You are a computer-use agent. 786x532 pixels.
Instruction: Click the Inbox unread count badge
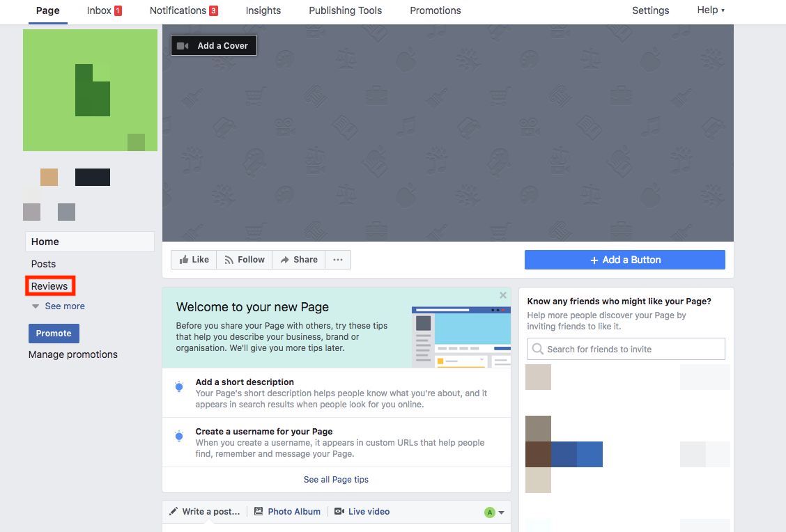[118, 10]
